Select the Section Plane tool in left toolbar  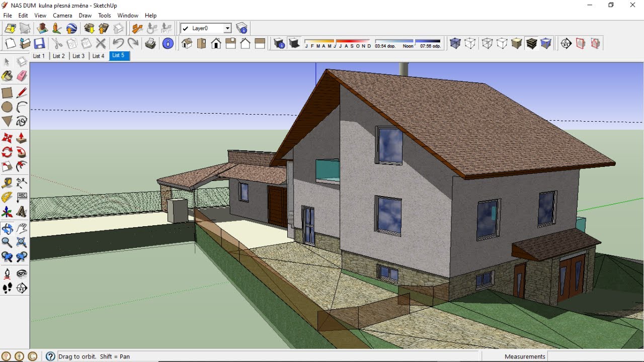22,288
